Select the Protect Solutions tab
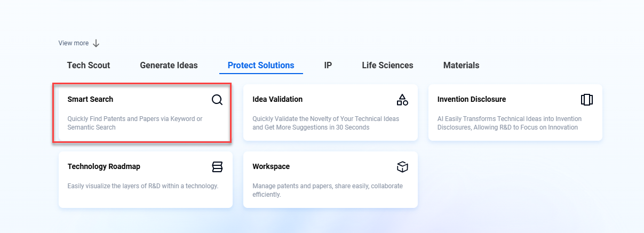Image resolution: width=644 pixels, height=233 pixels. click(261, 66)
